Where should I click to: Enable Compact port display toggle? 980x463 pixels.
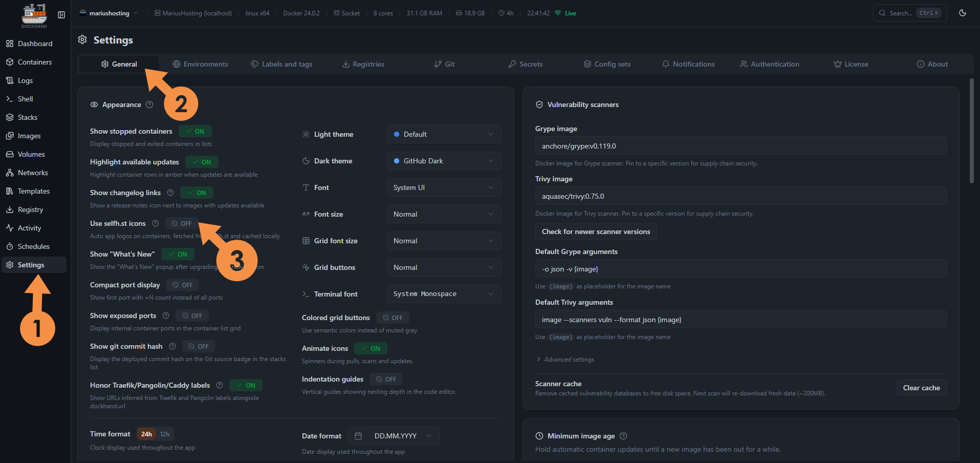pyautogui.click(x=183, y=285)
